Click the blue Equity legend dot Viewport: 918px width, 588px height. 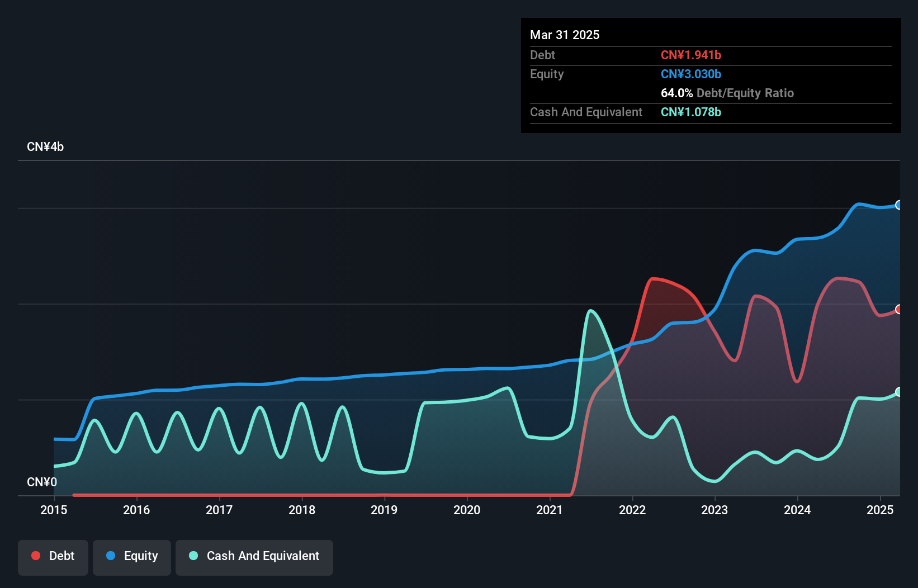coord(111,556)
